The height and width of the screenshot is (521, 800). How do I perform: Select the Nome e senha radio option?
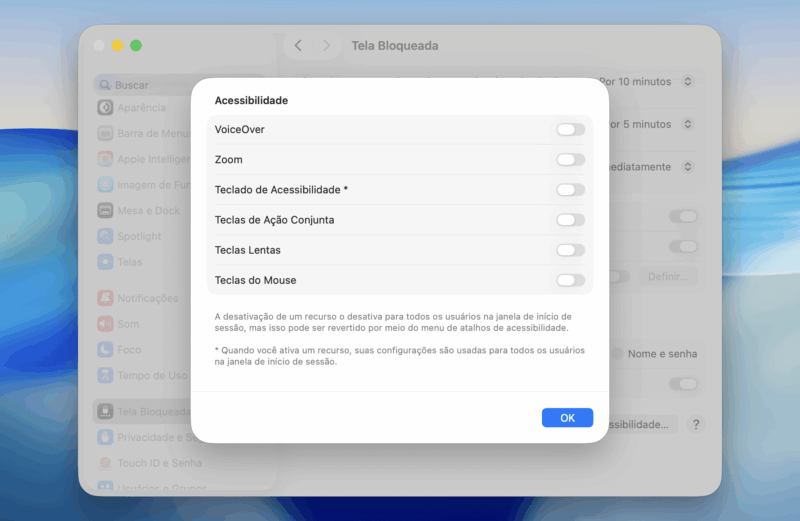617,354
